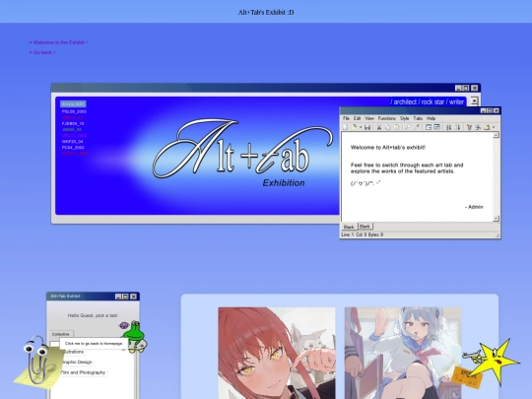
Task: Click the Paste icon in editor toolbar
Action: 396,127
